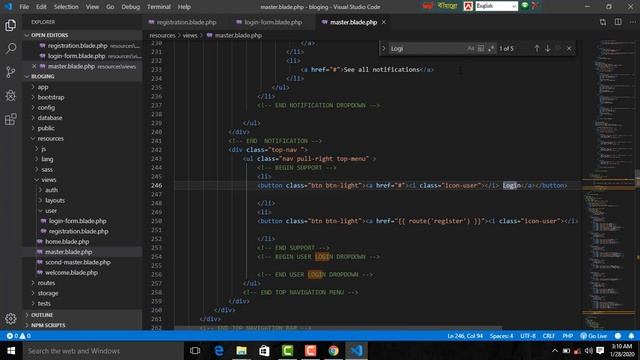
Task: Expand replace mode arrow in find widget
Action: [383, 49]
